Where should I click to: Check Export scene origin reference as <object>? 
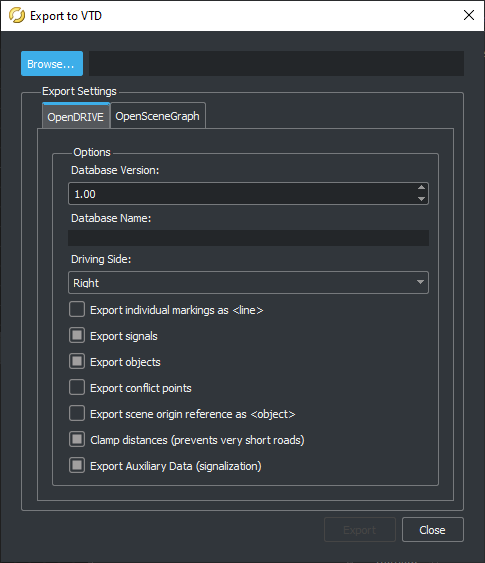point(77,414)
